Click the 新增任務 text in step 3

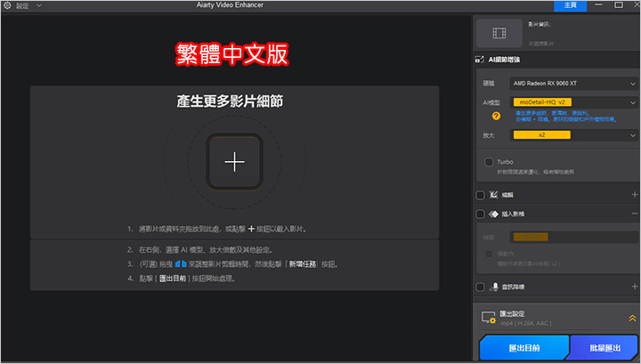click(x=303, y=264)
